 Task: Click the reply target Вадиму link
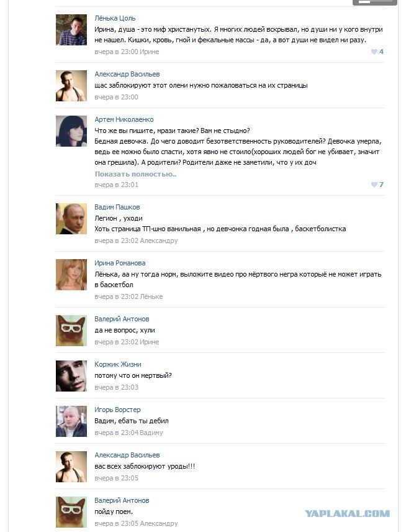pos(151,433)
